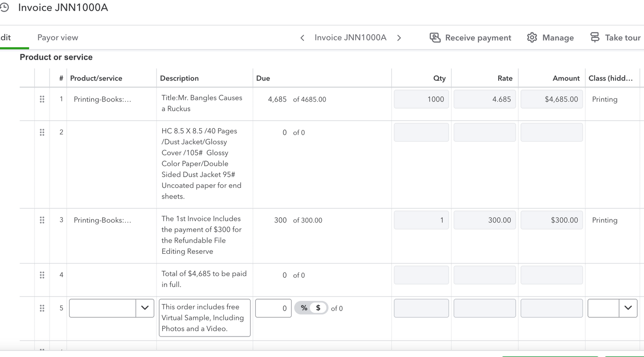Click the 'of 4685.00' text in row 1
644x357 pixels.
pyautogui.click(x=310, y=100)
